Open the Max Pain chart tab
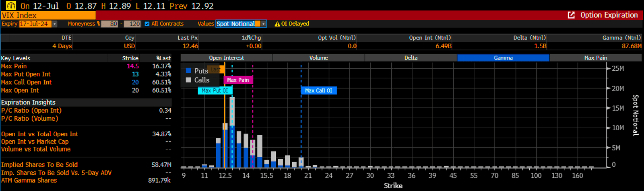Screen dimensions: 644x191 [x=595, y=58]
